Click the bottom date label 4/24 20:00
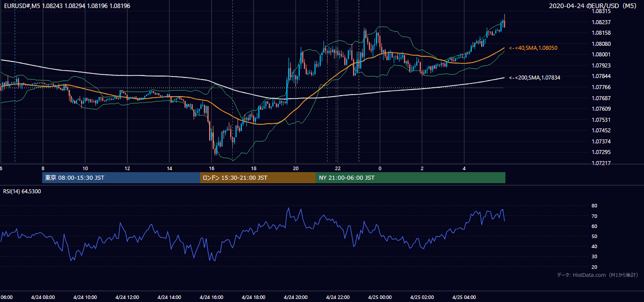This screenshot has width=644, height=302. (296, 297)
